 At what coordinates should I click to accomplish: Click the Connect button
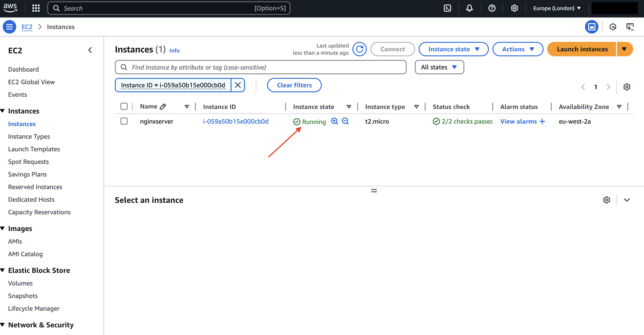click(392, 49)
